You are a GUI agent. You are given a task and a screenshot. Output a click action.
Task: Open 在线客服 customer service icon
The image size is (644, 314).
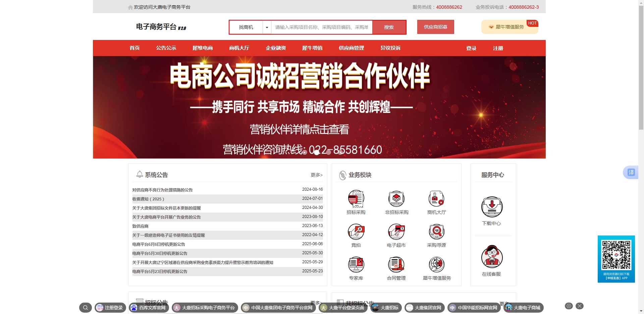pyautogui.click(x=491, y=257)
